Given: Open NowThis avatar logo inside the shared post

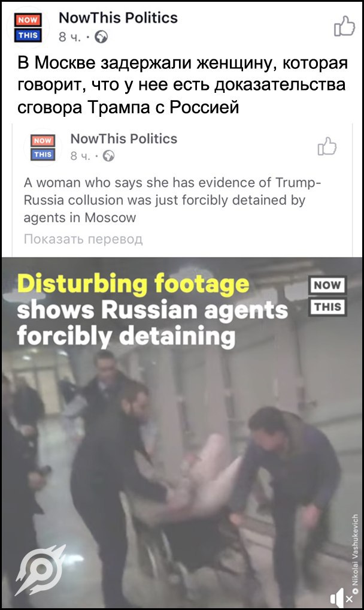Looking at the screenshot, I should pyautogui.click(x=43, y=147).
